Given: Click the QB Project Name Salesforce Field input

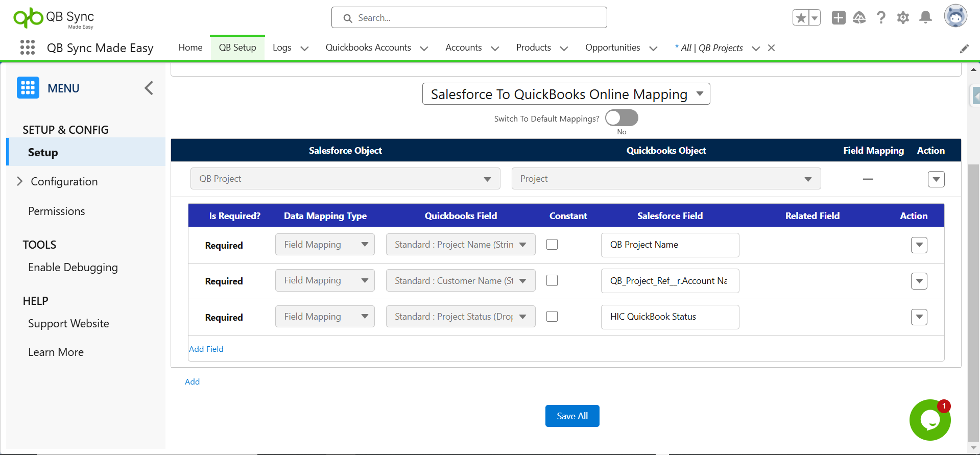Looking at the screenshot, I should coord(670,245).
